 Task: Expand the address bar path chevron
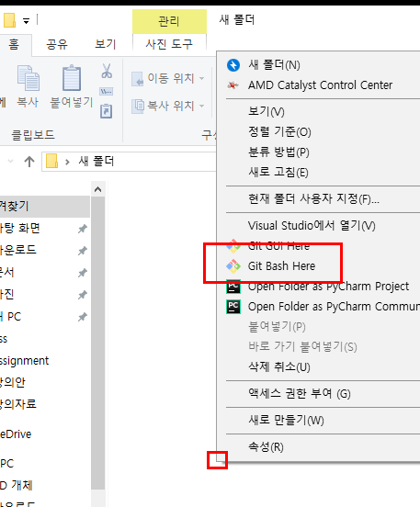67,162
